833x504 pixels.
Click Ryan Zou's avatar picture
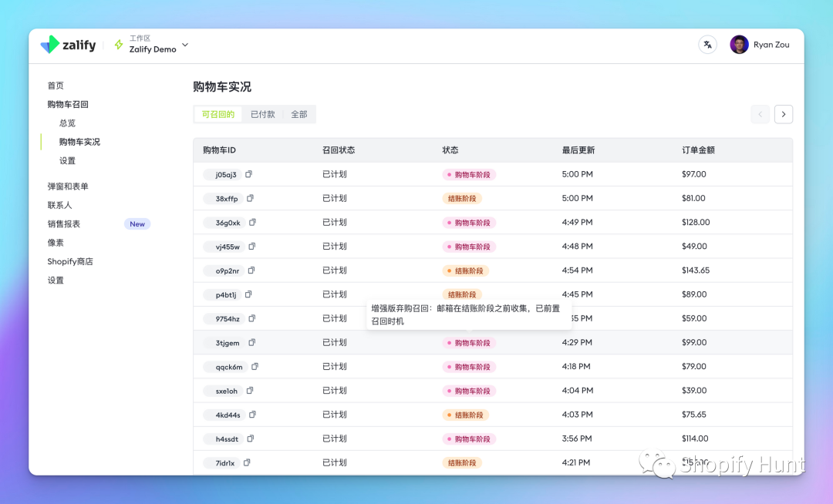click(x=739, y=44)
